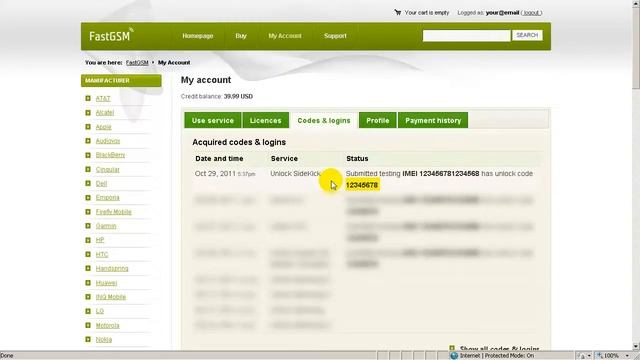Open the shopping cart icon
This screenshot has width=640, height=360.
(x=398, y=12)
